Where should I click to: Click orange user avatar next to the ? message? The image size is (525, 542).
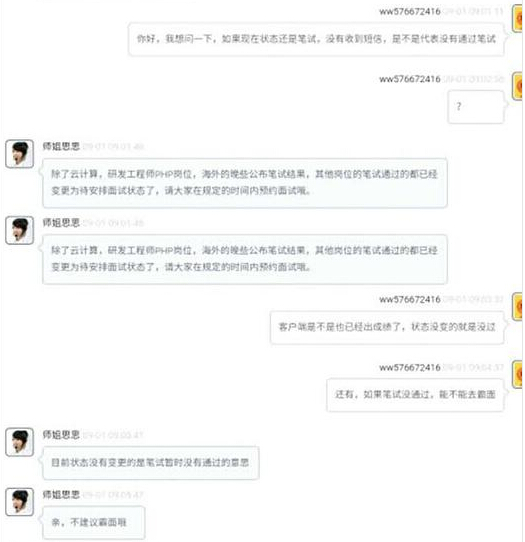(518, 86)
